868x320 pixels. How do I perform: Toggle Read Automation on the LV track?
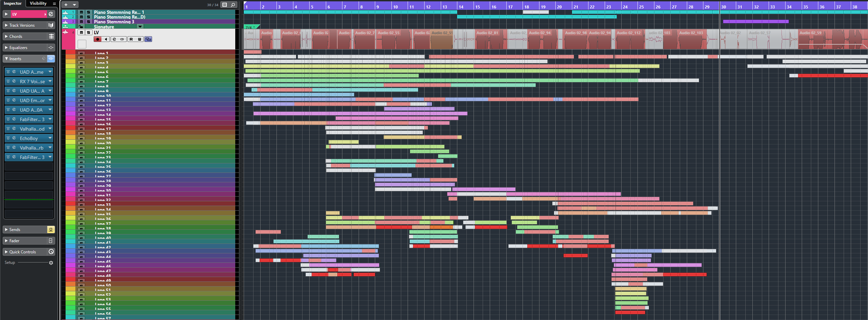(x=131, y=39)
